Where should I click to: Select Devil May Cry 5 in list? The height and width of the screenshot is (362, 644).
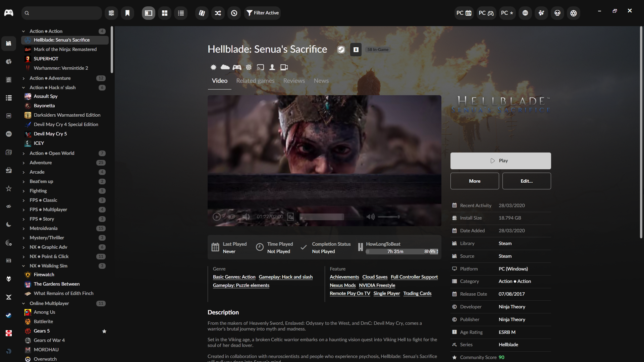point(50,134)
